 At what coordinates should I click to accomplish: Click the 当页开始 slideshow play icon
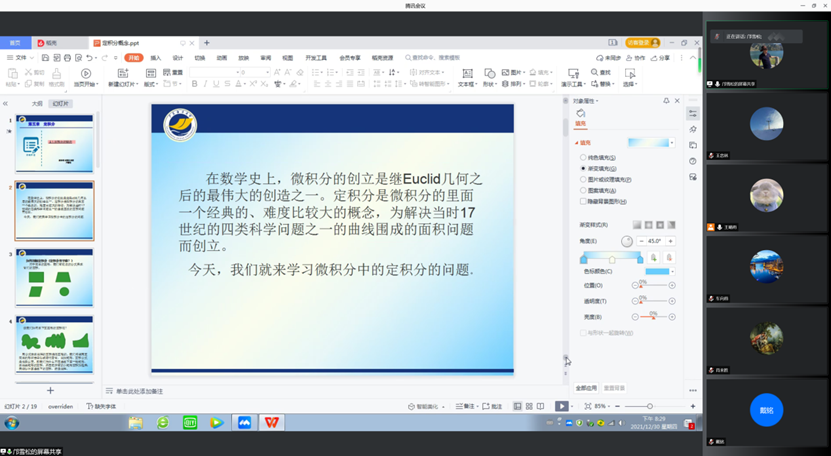click(85, 74)
